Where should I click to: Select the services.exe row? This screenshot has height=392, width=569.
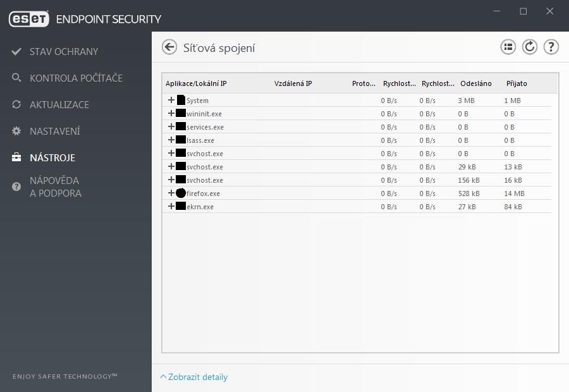pyautogui.click(x=357, y=126)
